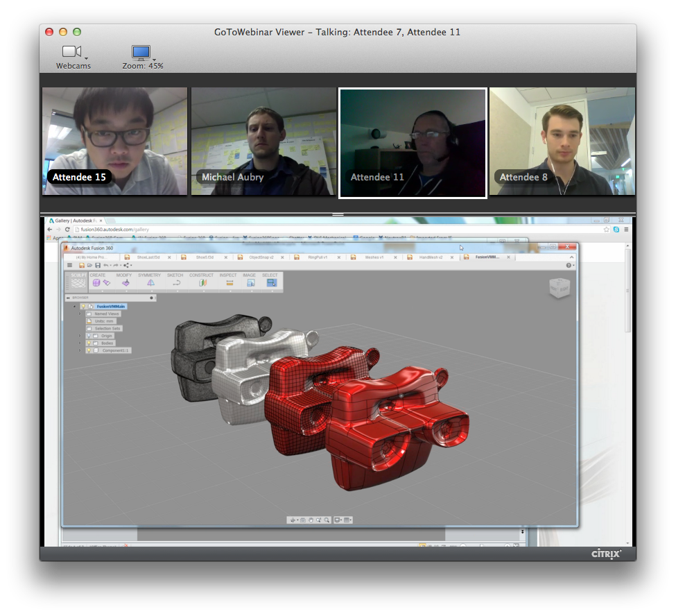Screen dimensions: 676x616
Task: Collapse the FusionVMMain tree node
Action: [75, 307]
